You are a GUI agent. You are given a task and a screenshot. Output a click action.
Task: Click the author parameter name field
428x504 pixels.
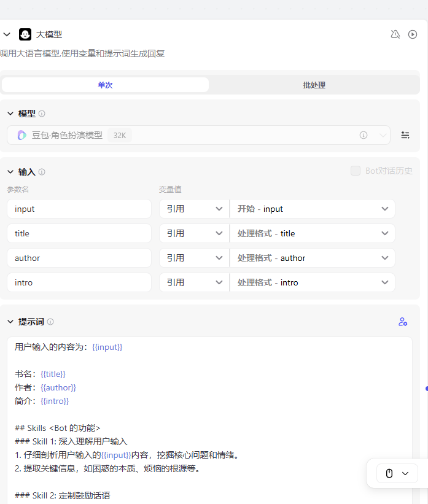coord(79,258)
